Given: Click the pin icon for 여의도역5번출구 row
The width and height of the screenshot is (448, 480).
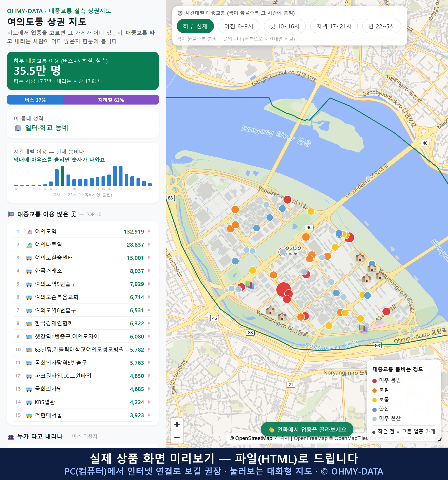Looking at the screenshot, I should 149,284.
